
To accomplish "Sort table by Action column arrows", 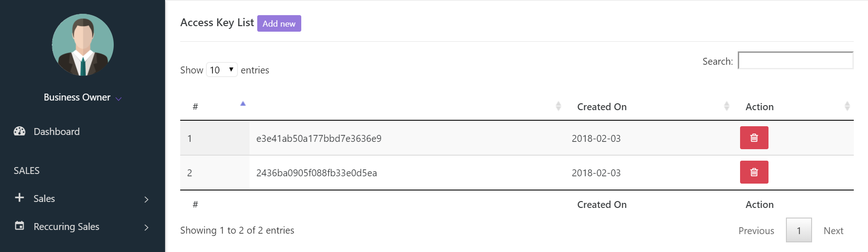I will click(x=847, y=106).
